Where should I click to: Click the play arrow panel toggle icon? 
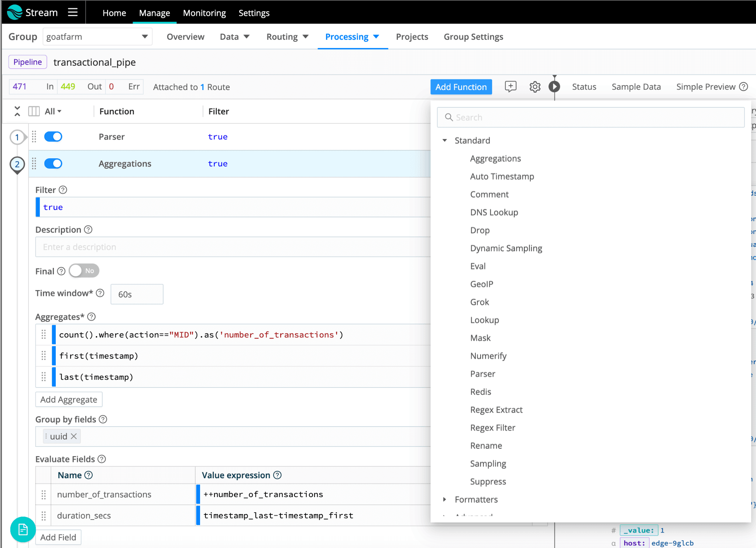554,87
